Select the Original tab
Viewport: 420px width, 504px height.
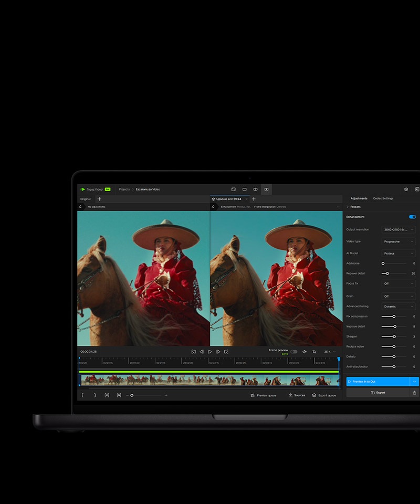pos(85,199)
